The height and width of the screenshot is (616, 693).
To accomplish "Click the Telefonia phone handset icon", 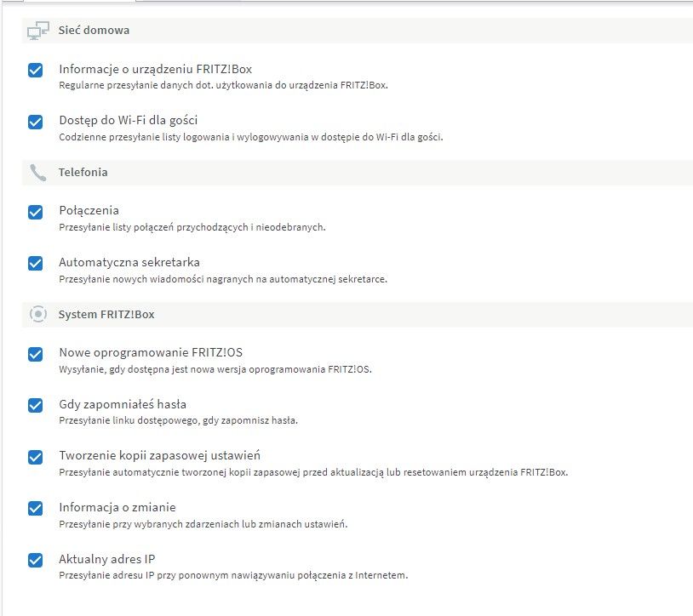I will (37, 173).
